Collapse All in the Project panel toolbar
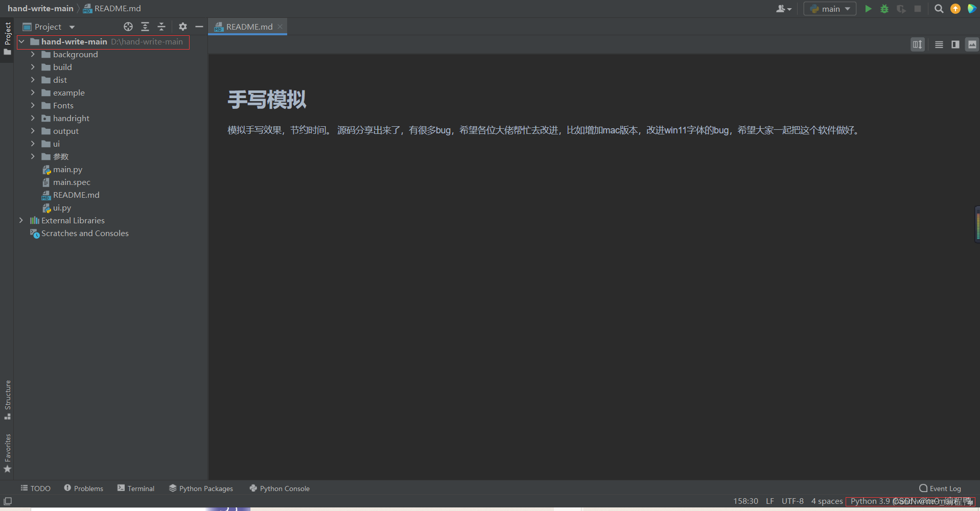This screenshot has width=980, height=511. tap(161, 27)
